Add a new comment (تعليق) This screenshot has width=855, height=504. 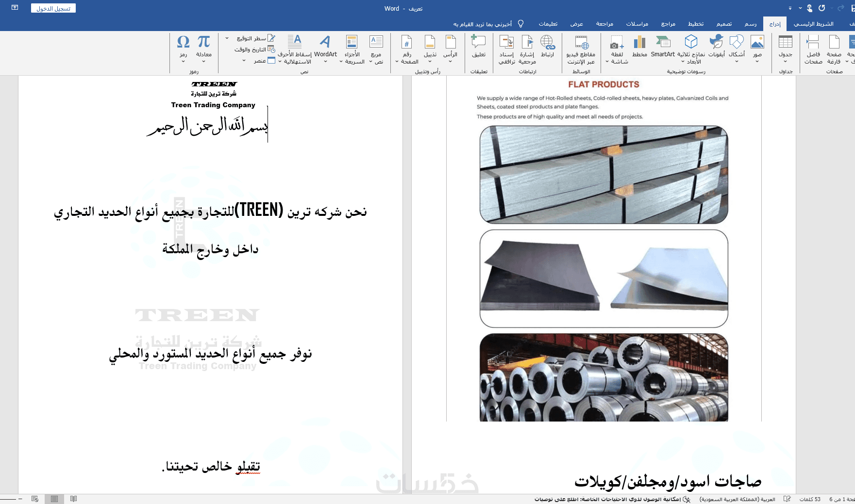pyautogui.click(x=479, y=47)
